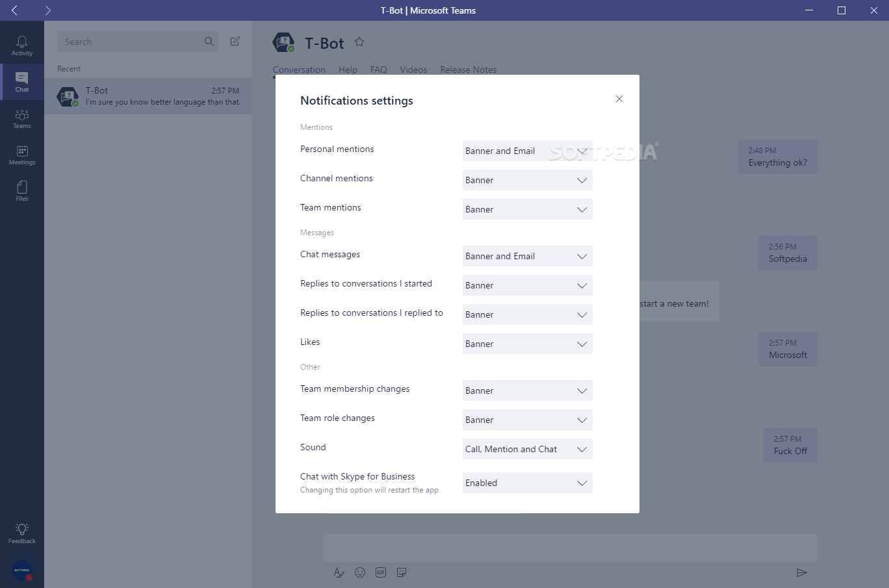Open the Teams section in sidebar

[x=22, y=118]
